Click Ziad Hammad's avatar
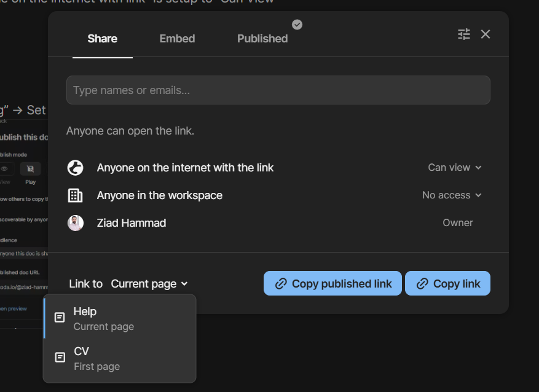 point(75,223)
